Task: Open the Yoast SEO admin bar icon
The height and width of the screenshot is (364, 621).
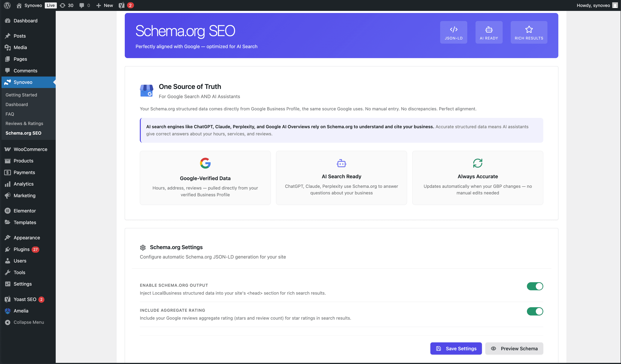Action: point(121,5)
